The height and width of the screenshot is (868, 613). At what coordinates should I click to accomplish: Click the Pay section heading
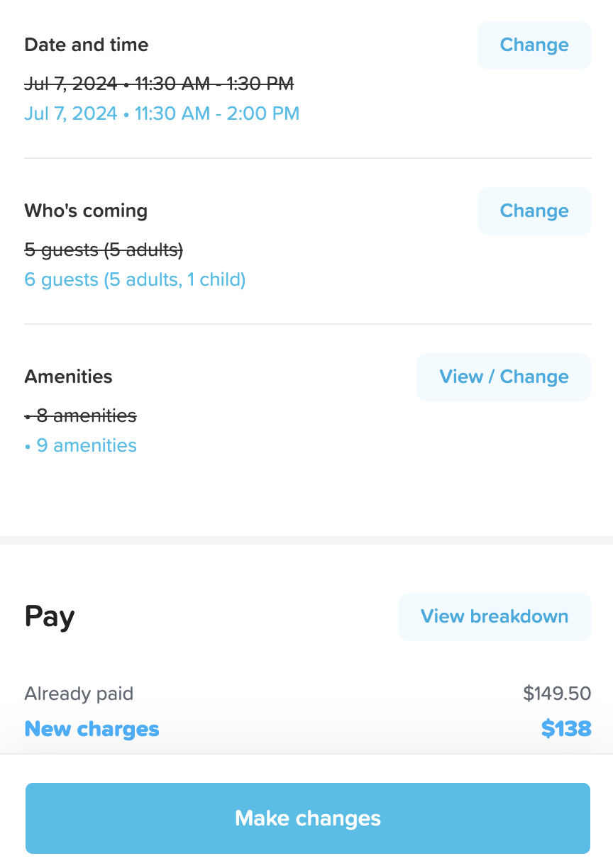tap(50, 617)
